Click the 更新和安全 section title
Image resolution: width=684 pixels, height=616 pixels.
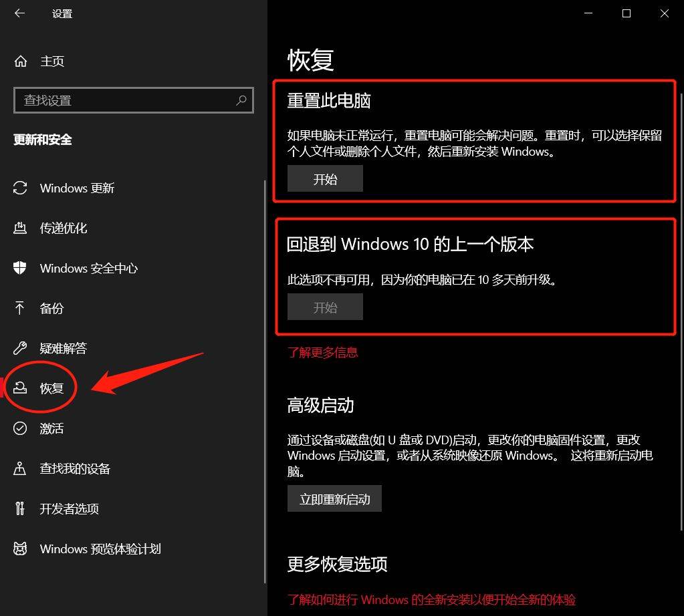pos(43,140)
